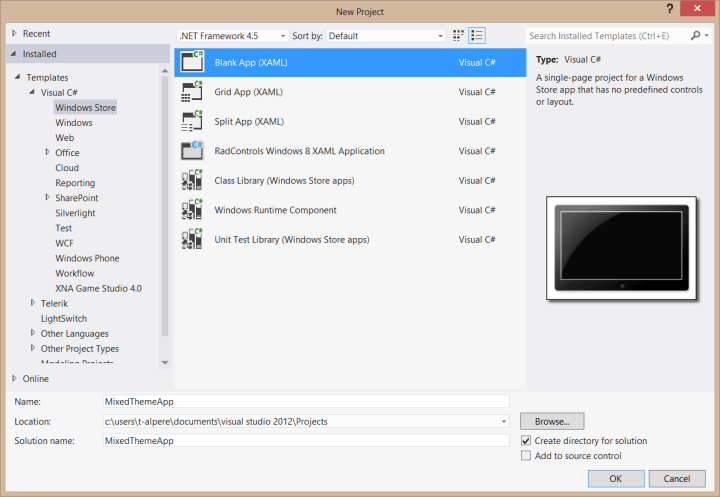The height and width of the screenshot is (497, 720).
Task: Enable Add to source control checkbox
Action: coord(527,456)
